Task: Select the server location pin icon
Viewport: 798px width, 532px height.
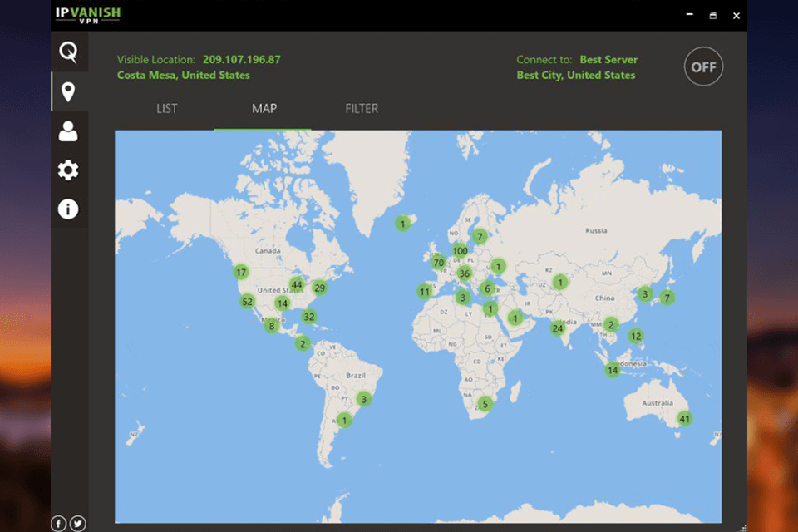Action: tap(68, 91)
